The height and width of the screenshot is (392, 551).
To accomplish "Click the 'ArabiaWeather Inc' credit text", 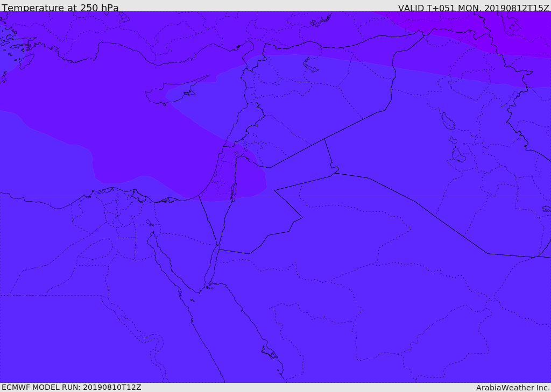I will tap(513, 388).
